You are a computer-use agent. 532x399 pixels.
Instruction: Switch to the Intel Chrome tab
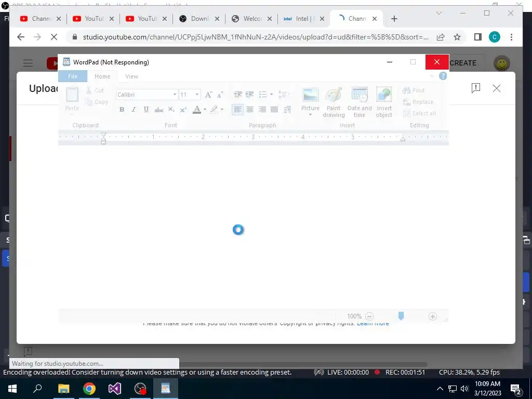click(x=303, y=19)
